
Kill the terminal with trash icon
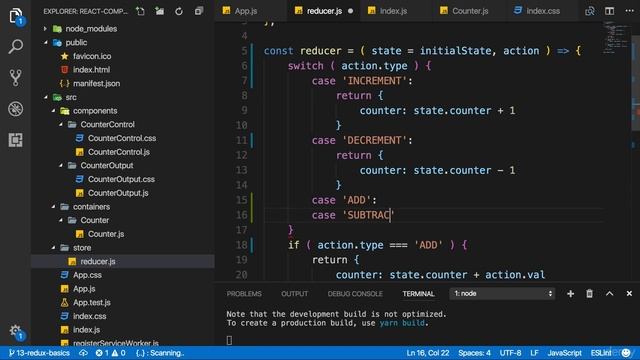coord(589,294)
